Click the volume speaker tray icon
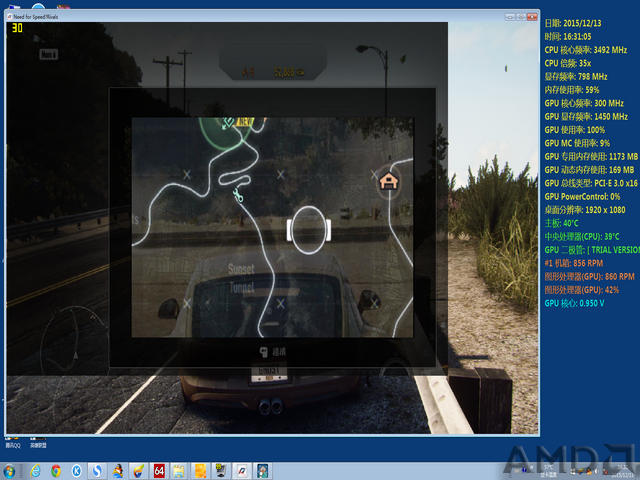Screen dimensions: 640x480 click(x=597, y=471)
